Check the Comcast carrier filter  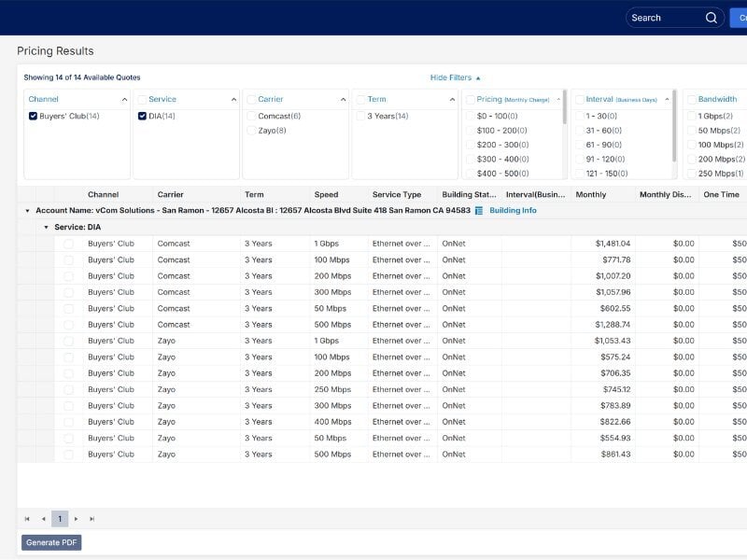251,117
